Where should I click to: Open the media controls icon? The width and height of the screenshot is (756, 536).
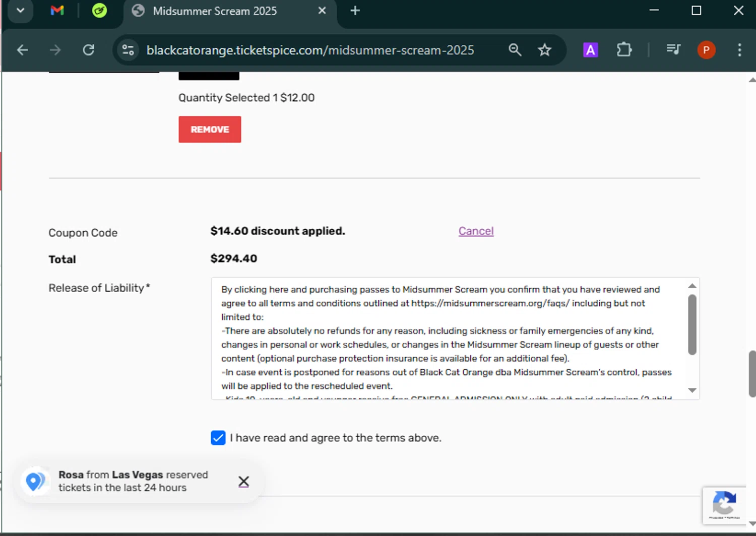point(673,50)
